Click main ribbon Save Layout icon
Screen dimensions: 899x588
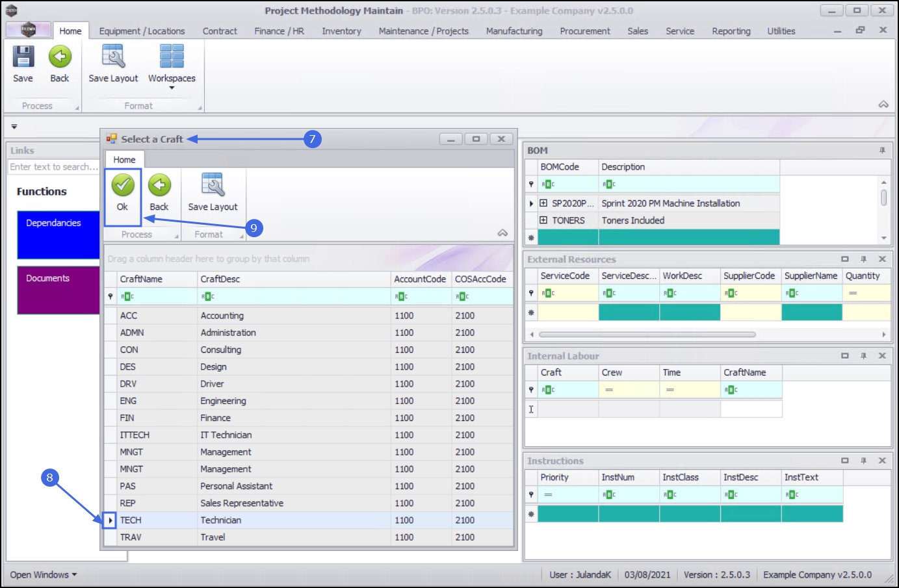pos(113,57)
